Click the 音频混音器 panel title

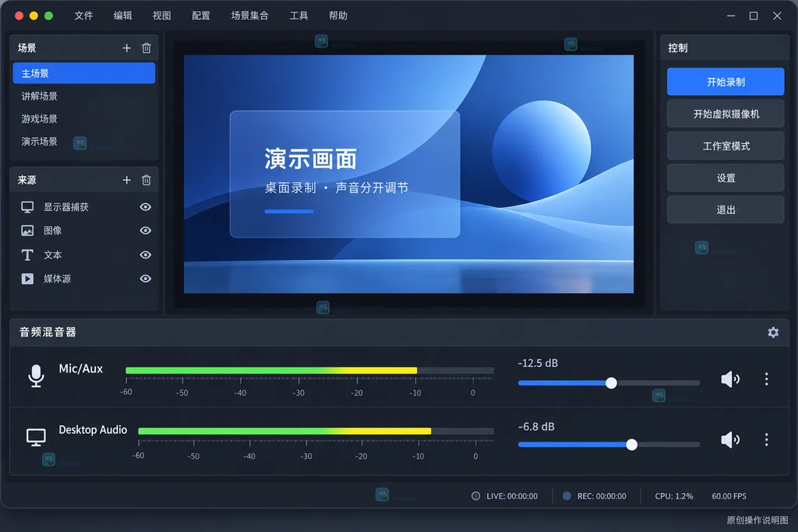point(48,332)
